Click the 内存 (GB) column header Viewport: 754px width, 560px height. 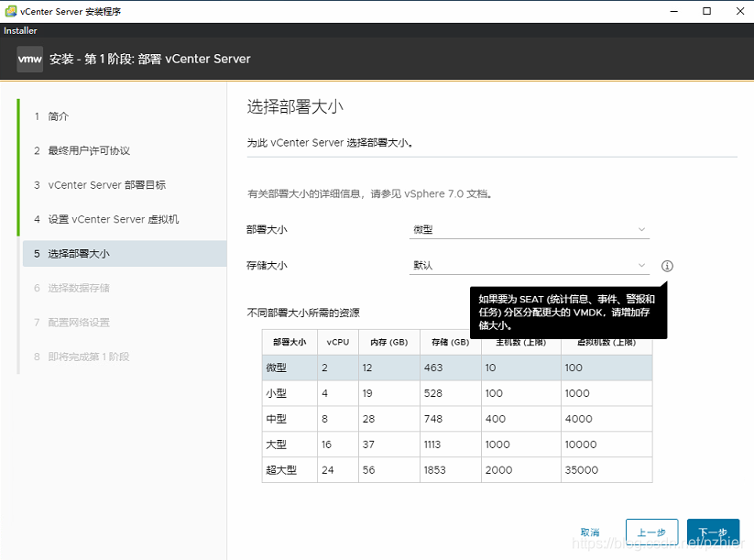389,342
